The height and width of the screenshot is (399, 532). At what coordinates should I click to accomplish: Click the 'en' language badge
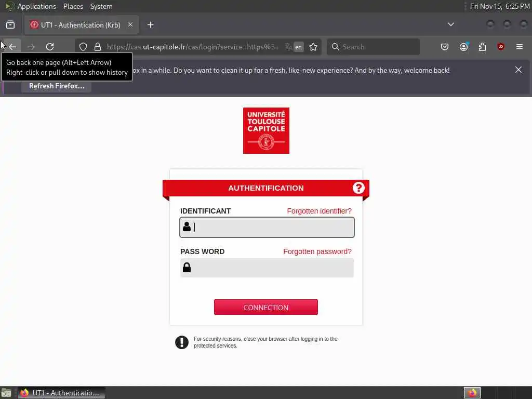pos(298,47)
